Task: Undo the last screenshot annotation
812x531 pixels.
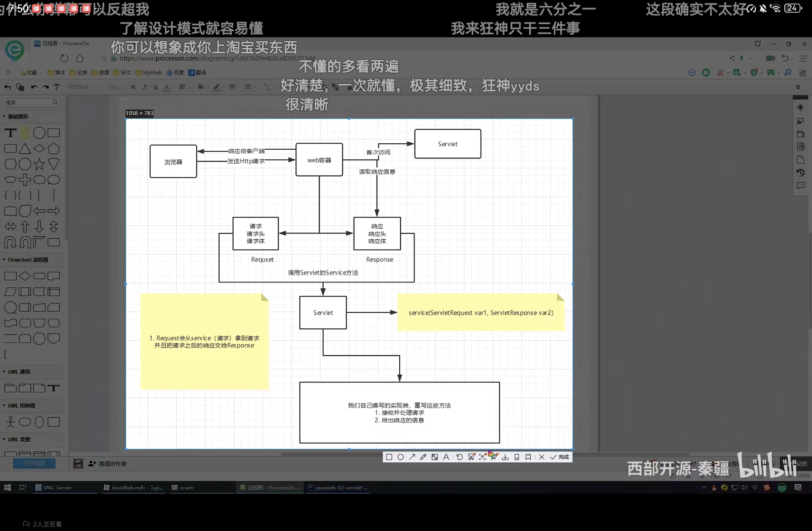Action: [x=460, y=457]
